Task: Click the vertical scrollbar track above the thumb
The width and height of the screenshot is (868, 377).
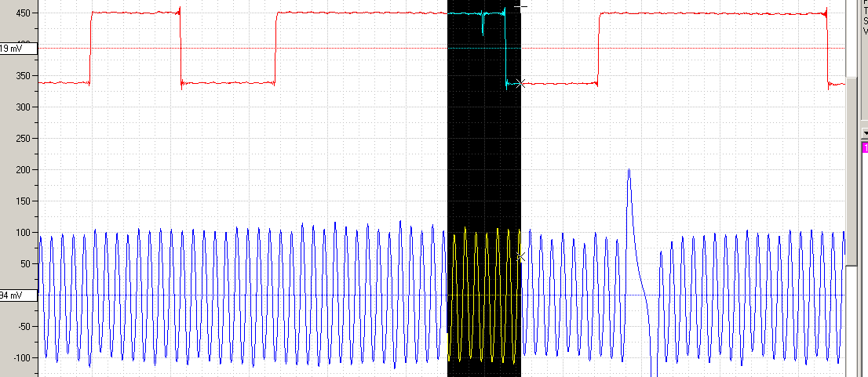Action: pyautogui.click(x=852, y=38)
